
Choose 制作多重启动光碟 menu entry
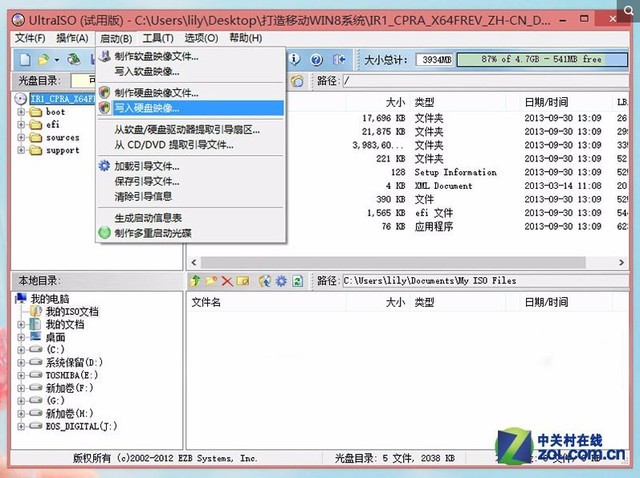click(191, 233)
